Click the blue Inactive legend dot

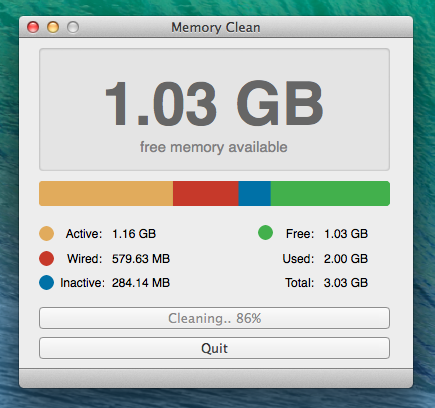click(x=46, y=283)
